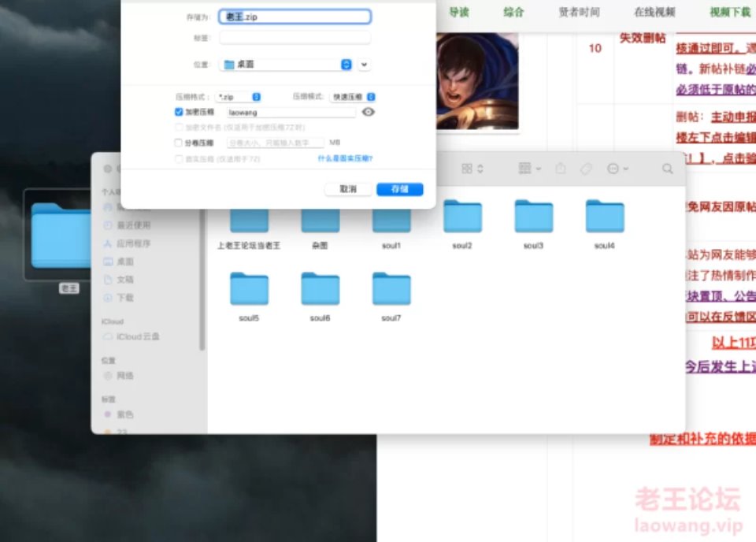Viewport: 756px width, 542px height.
Task: Open iCloud 云盘 from the sidebar
Action: point(132,336)
